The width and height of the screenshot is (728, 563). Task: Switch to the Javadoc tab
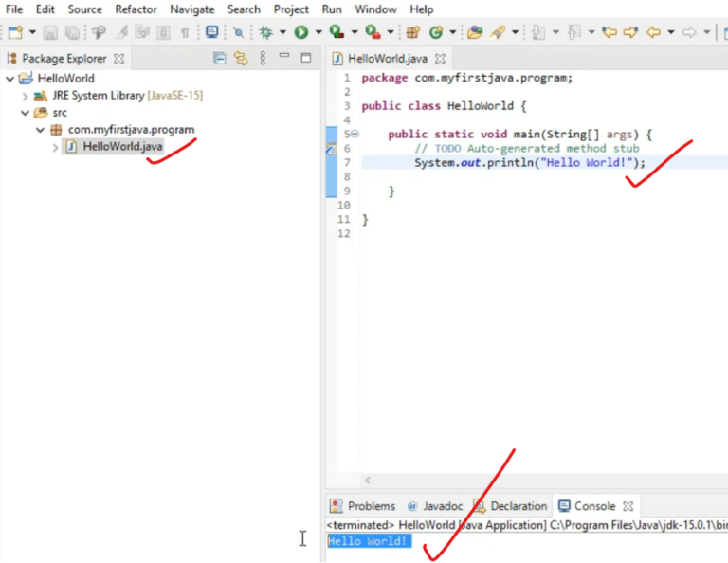(435, 506)
